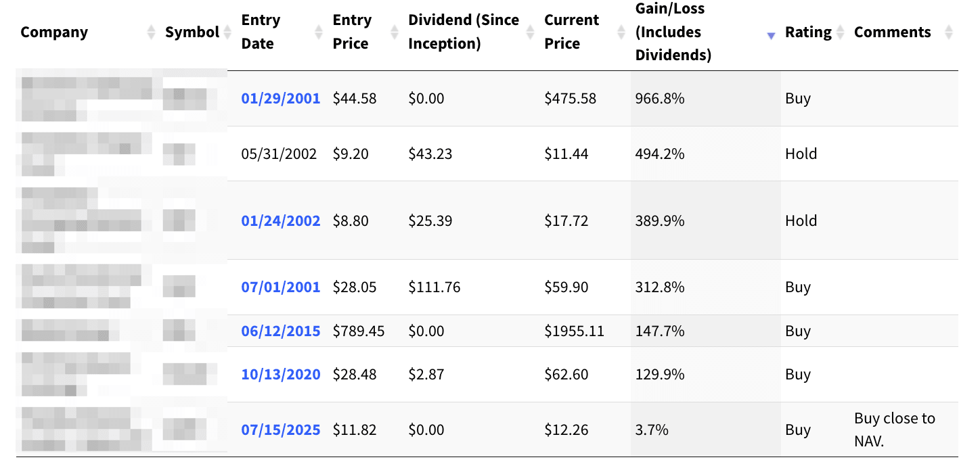Sort by Dividend Since Inception arrows

531,32
